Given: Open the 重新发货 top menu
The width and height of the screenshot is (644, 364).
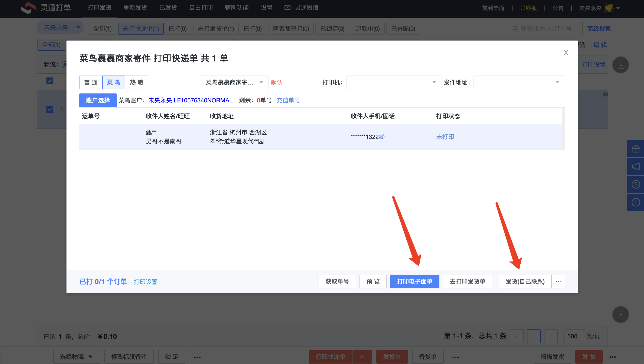Looking at the screenshot, I should point(135,8).
